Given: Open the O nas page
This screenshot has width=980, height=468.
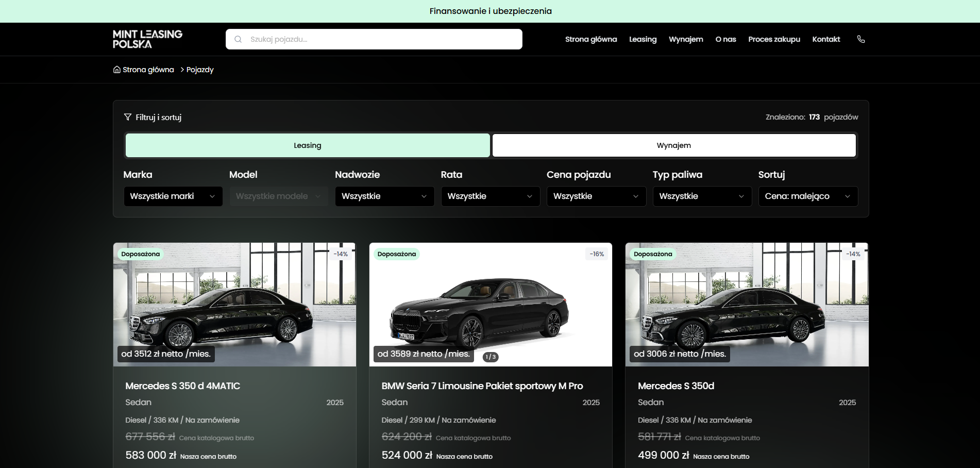Looking at the screenshot, I should [x=725, y=39].
